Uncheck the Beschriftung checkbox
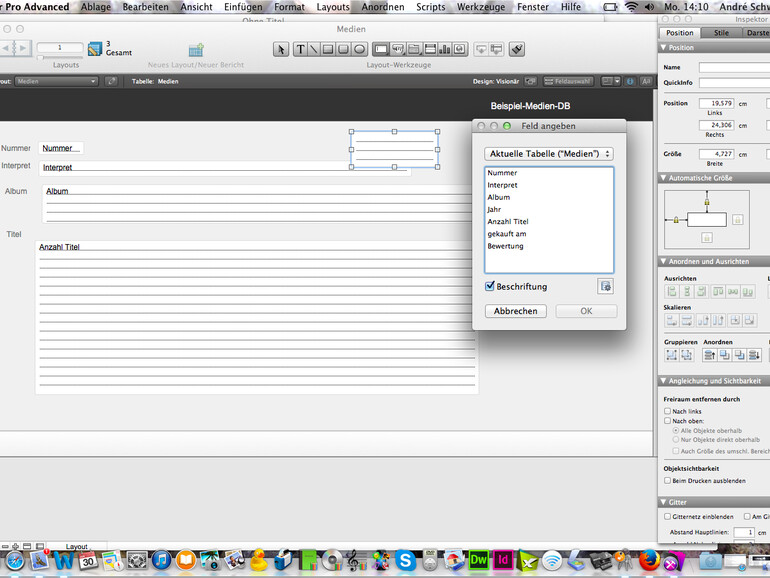Viewport: 770px width, 578px height. pos(490,286)
